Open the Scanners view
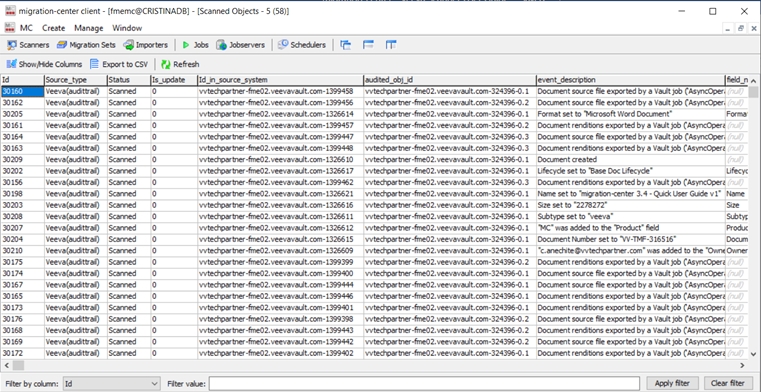 click(x=28, y=45)
